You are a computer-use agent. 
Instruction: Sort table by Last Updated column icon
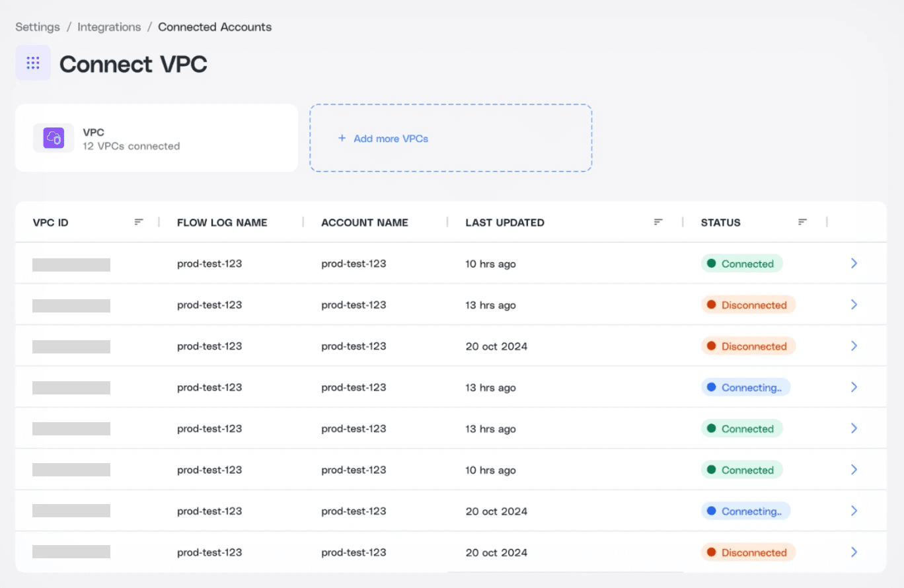click(x=658, y=222)
